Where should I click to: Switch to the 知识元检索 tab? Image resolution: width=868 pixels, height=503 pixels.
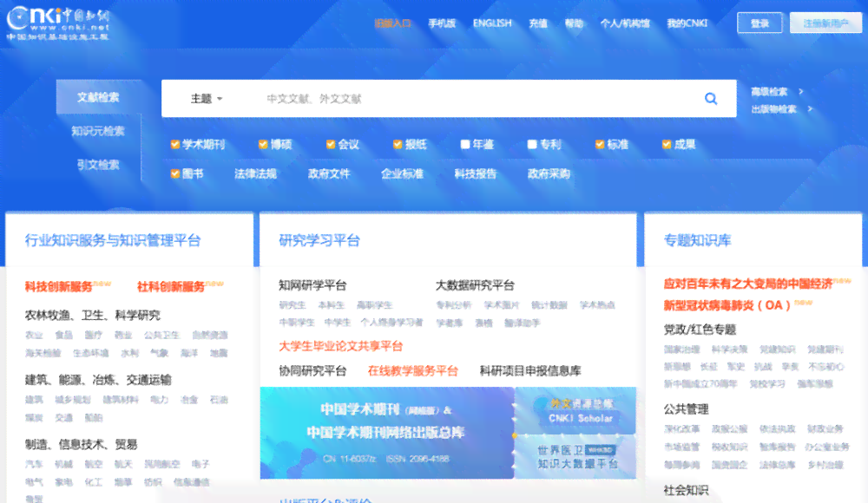coord(98,131)
